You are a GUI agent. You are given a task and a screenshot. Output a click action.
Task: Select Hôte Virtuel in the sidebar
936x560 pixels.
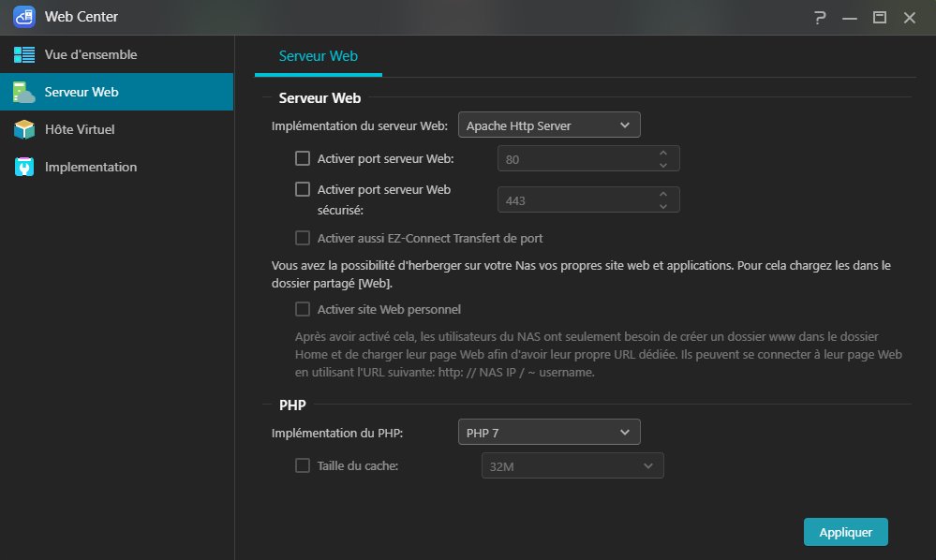point(80,129)
